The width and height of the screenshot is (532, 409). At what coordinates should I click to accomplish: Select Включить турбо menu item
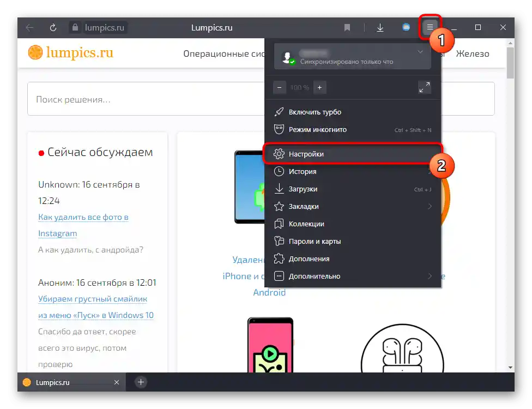tap(353, 112)
